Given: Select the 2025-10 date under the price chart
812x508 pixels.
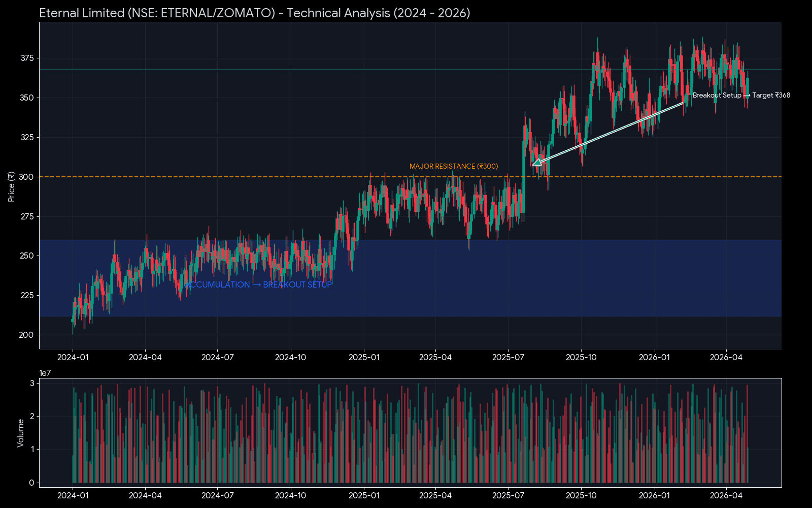Looking at the screenshot, I should pos(581,358).
